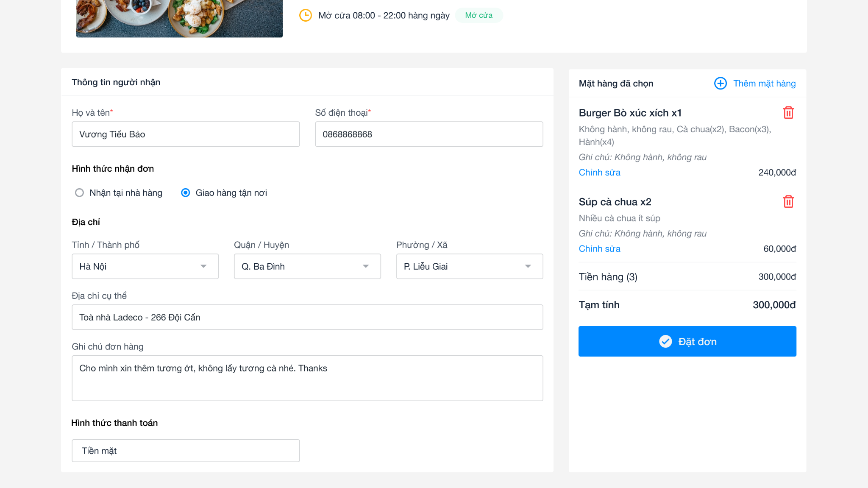Expand the Quận / Huyện dropdown

307,266
